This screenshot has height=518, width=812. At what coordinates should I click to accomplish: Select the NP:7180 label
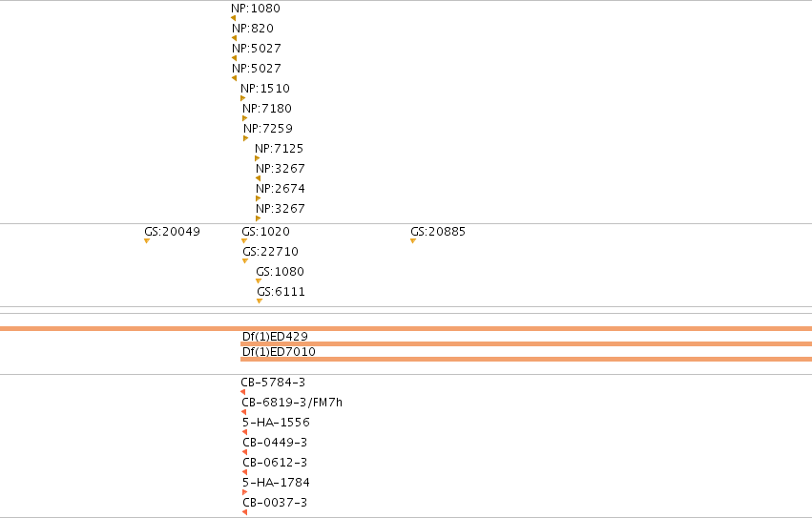pyautogui.click(x=267, y=109)
